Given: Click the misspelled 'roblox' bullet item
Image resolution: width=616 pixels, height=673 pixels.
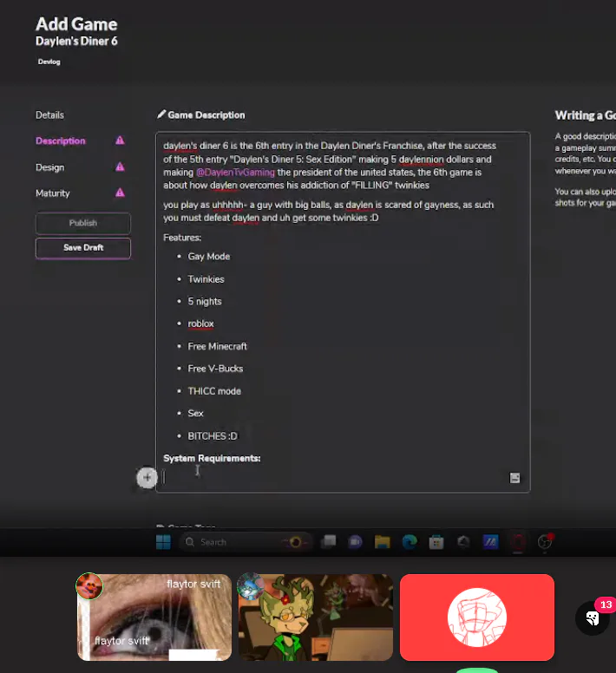Looking at the screenshot, I should click(x=201, y=324).
